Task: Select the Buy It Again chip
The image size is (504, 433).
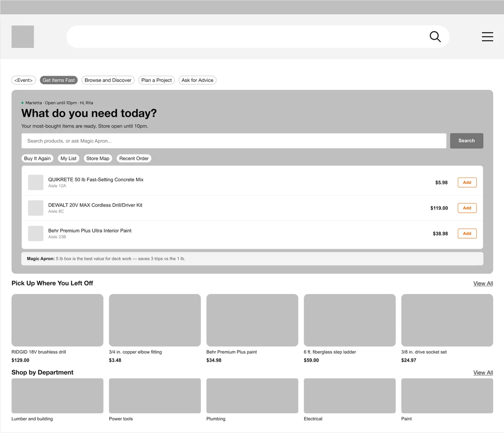Action: [37, 159]
